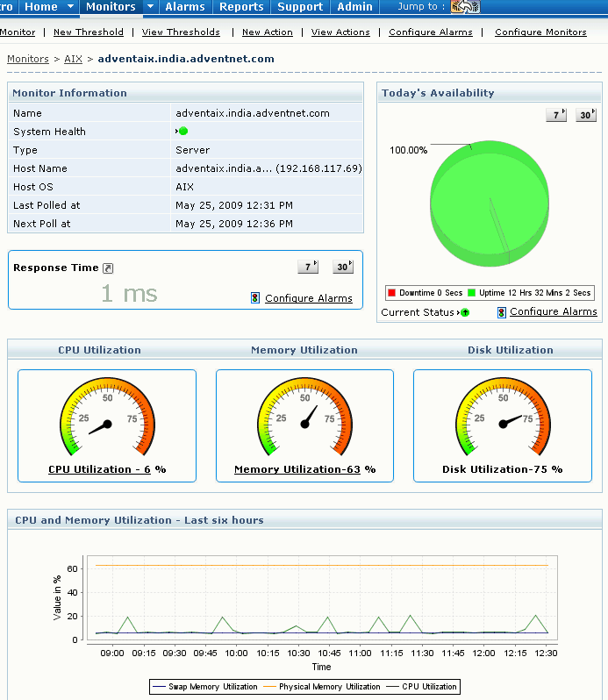Click the Current Status green indicator
The height and width of the screenshot is (700, 608).
coord(465,312)
